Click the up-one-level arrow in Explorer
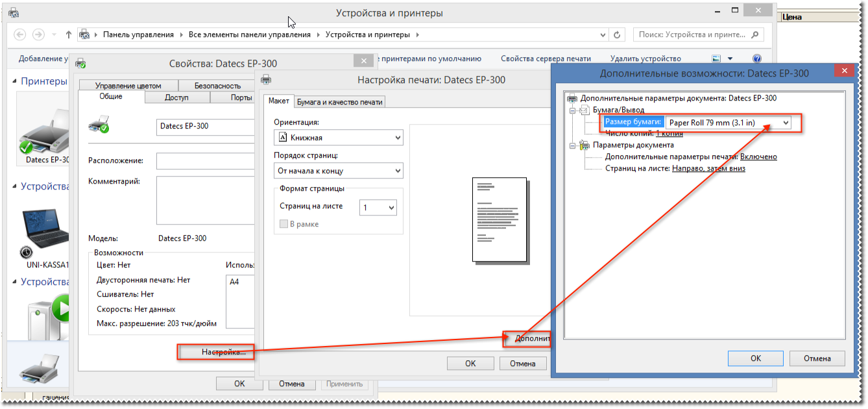Image resolution: width=868 pixels, height=409 pixels. [69, 35]
